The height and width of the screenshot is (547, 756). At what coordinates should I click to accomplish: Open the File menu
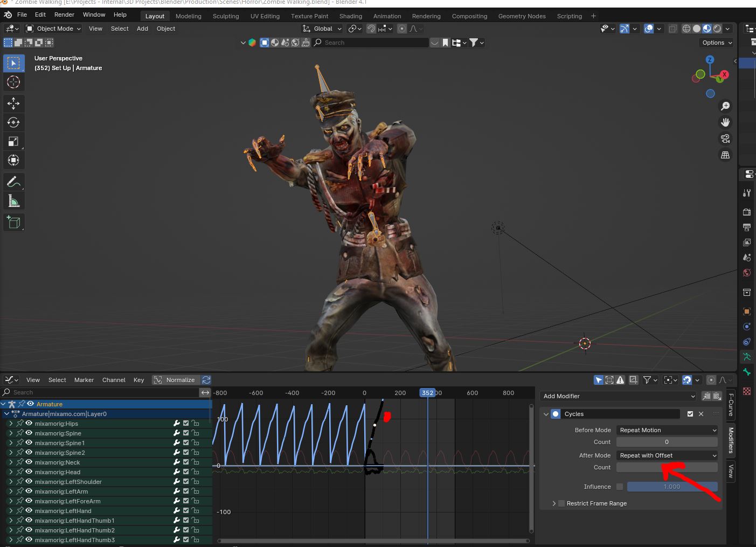point(22,15)
